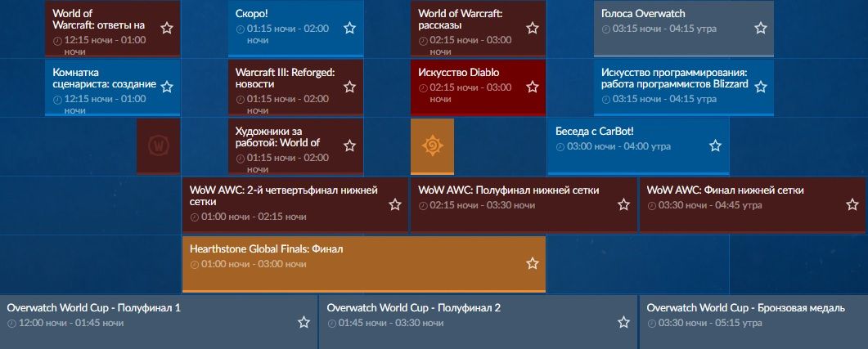The width and height of the screenshot is (868, 349).
Task: Favorite 'Warcraft III: Reforged: новости'
Action: 349,87
